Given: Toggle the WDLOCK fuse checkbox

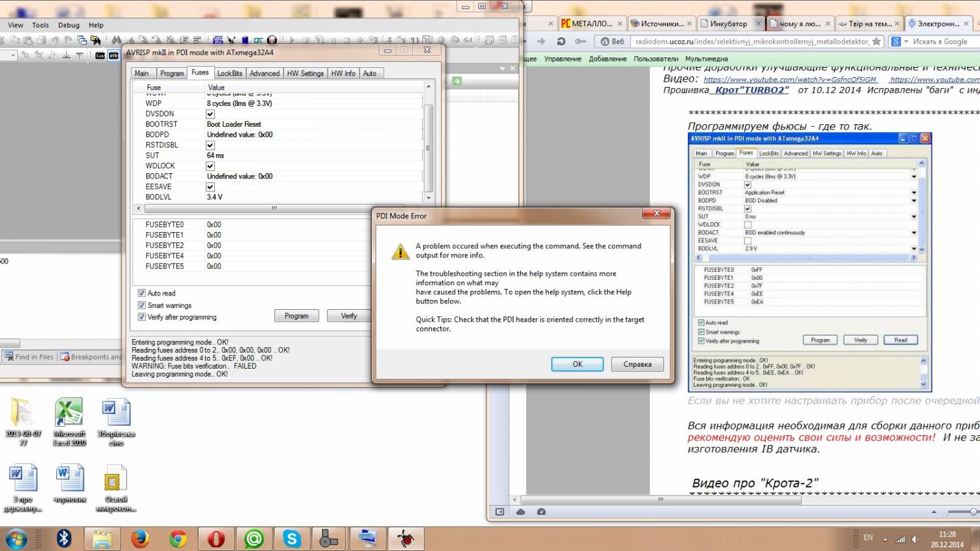Looking at the screenshot, I should [x=210, y=166].
